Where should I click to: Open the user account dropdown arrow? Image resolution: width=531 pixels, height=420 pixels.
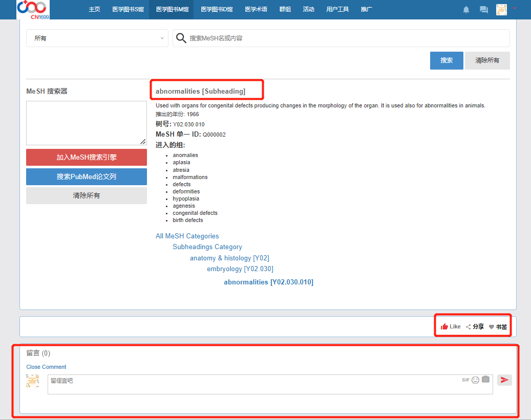[514, 8]
